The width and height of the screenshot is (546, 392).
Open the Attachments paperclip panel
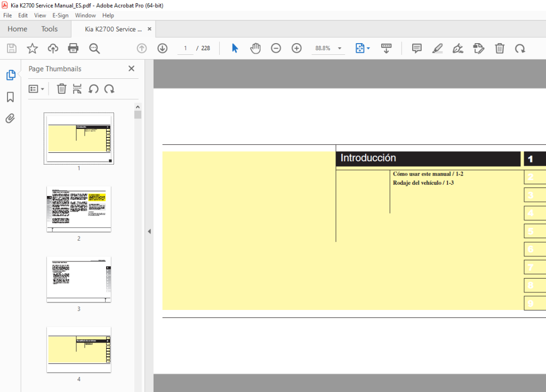pyautogui.click(x=11, y=119)
